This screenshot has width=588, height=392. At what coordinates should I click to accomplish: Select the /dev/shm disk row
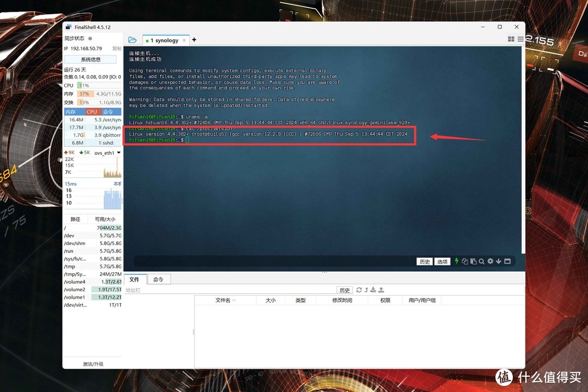pos(93,243)
